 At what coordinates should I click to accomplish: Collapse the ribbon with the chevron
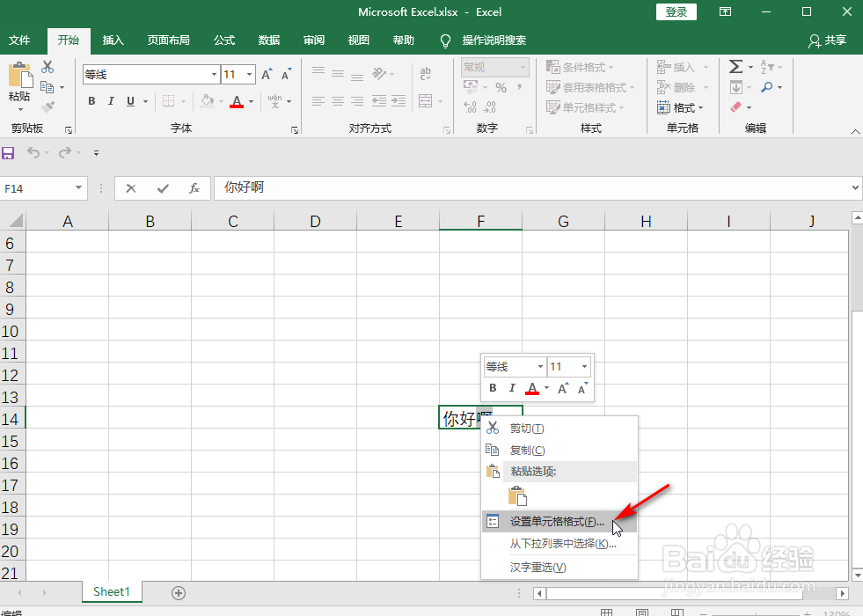click(x=855, y=131)
